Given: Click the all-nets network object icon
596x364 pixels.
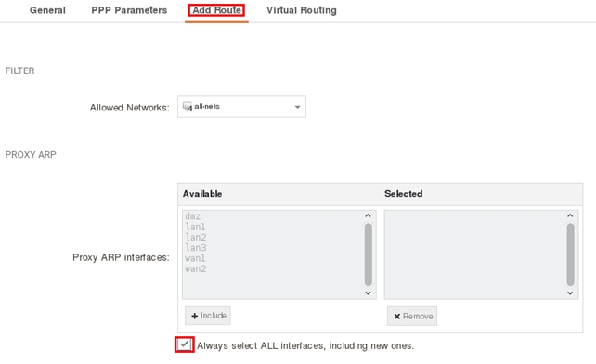Looking at the screenshot, I should click(x=188, y=107).
